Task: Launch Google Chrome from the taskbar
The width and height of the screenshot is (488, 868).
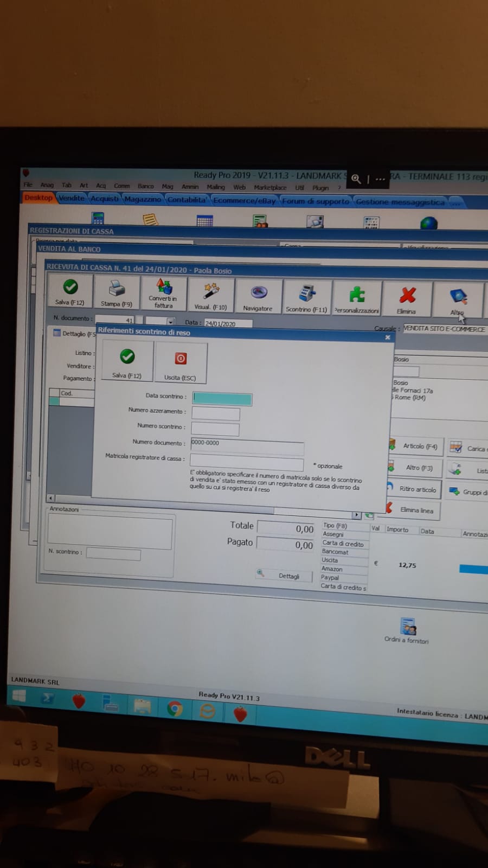Action: click(x=175, y=709)
